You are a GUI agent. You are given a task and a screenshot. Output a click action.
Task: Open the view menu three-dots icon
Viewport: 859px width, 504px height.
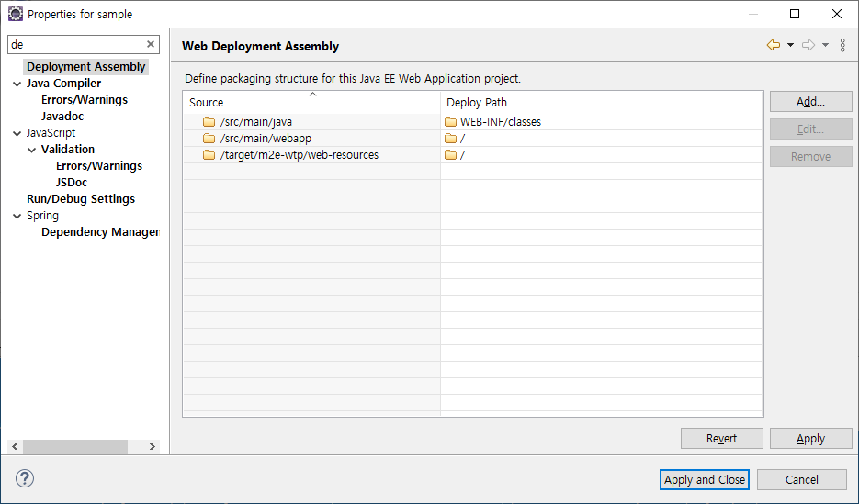(842, 45)
